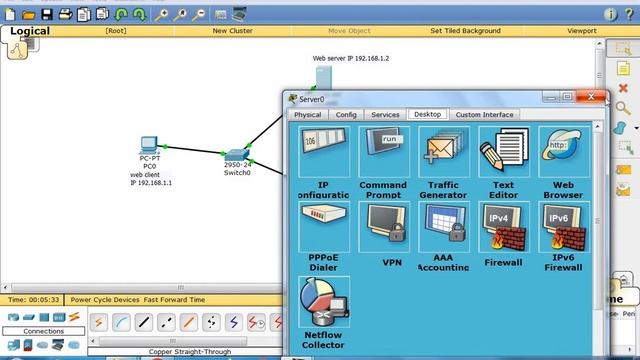Choose the copper cross-over dashed cable
The width and height of the screenshot is (640, 360).
(166, 322)
